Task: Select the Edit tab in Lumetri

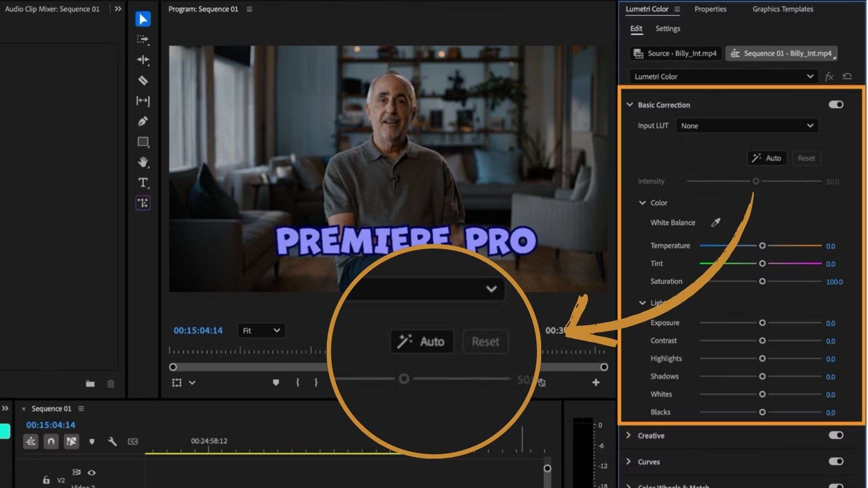Action: [636, 28]
